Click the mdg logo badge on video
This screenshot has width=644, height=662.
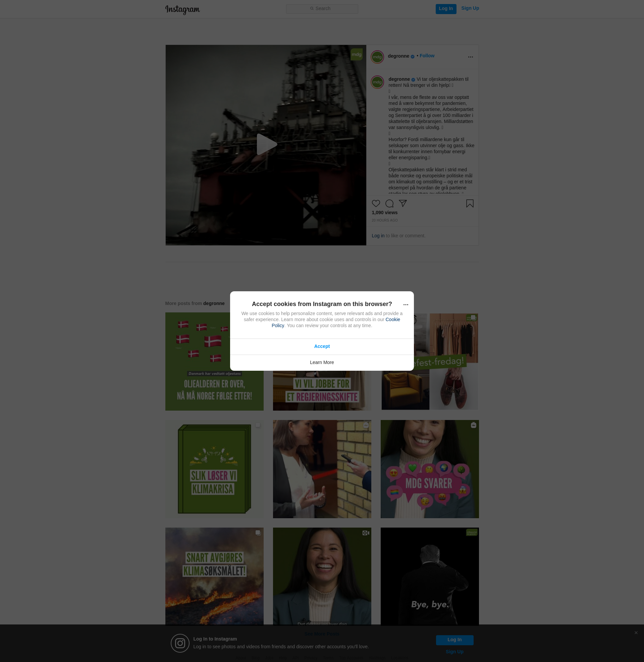tap(357, 54)
